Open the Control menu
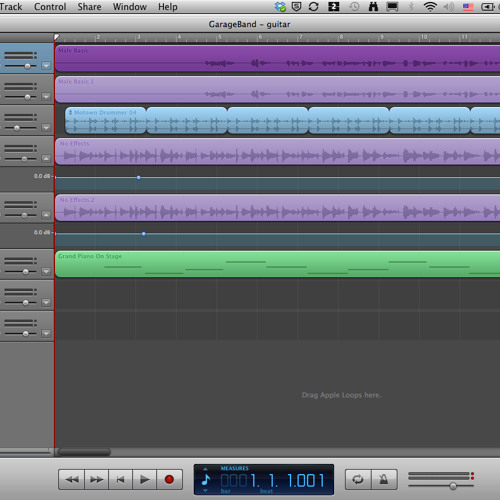This screenshot has width=500, height=500. coord(50,7)
